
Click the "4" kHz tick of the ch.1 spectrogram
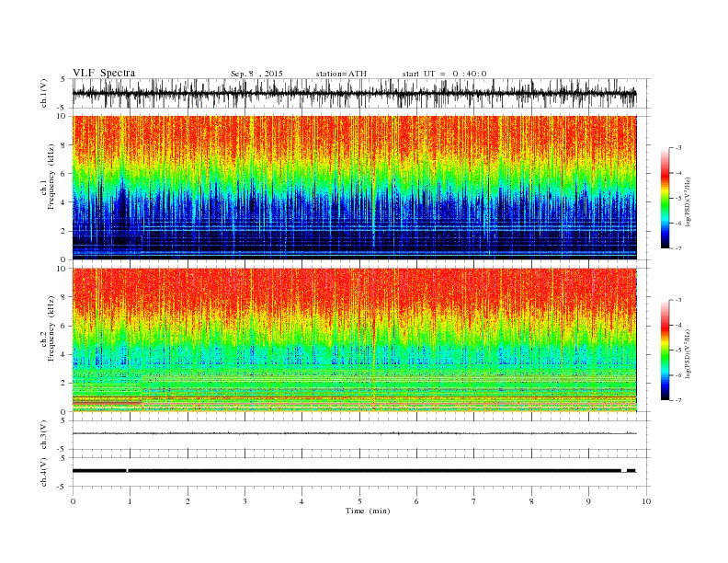pyautogui.click(x=64, y=202)
